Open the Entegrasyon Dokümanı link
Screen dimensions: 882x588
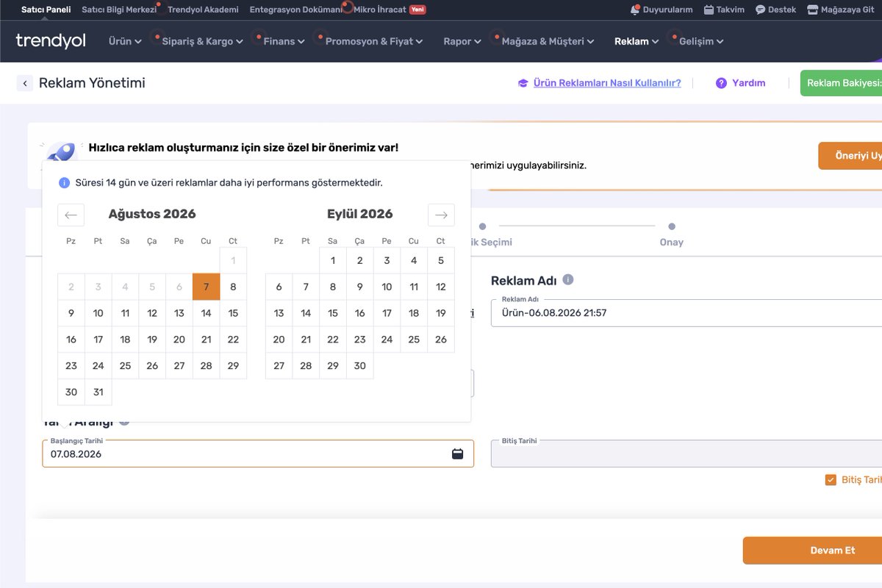296,10
